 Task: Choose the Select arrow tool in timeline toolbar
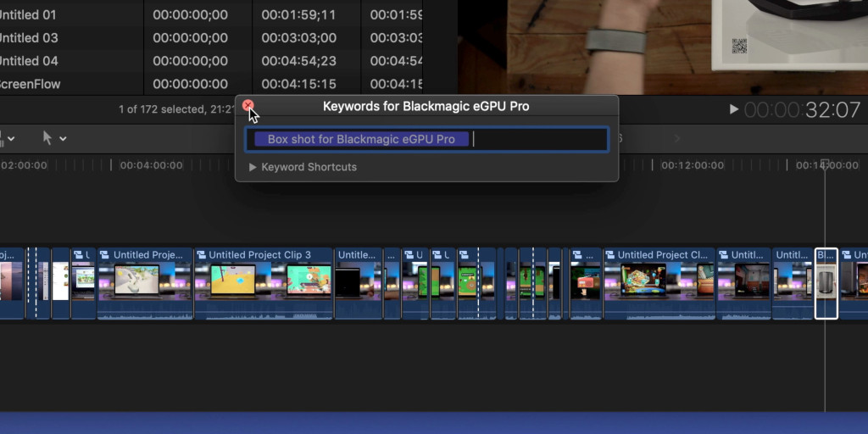pos(48,138)
